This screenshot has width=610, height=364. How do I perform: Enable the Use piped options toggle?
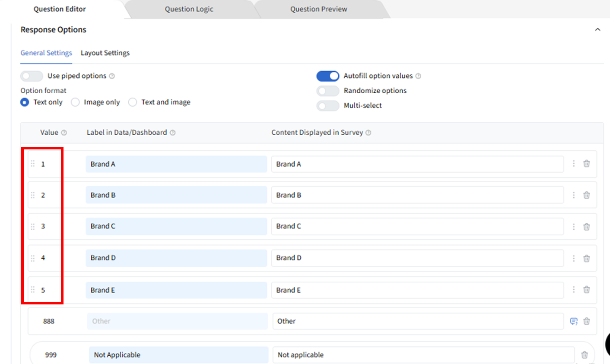click(32, 76)
